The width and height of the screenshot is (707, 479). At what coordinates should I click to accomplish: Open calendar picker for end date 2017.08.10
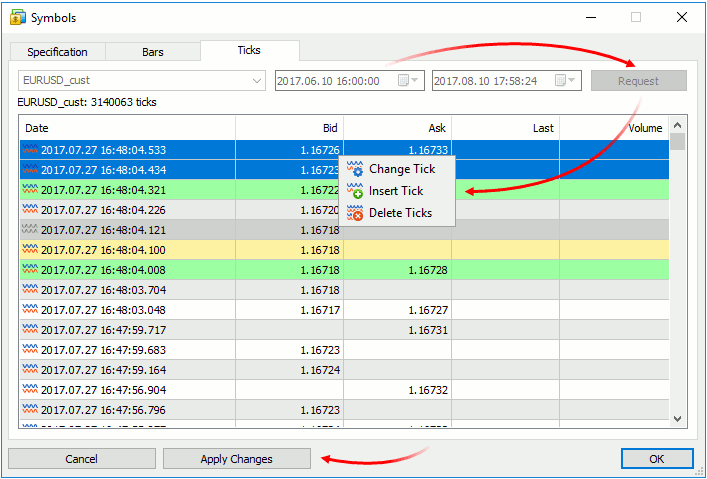click(x=565, y=81)
